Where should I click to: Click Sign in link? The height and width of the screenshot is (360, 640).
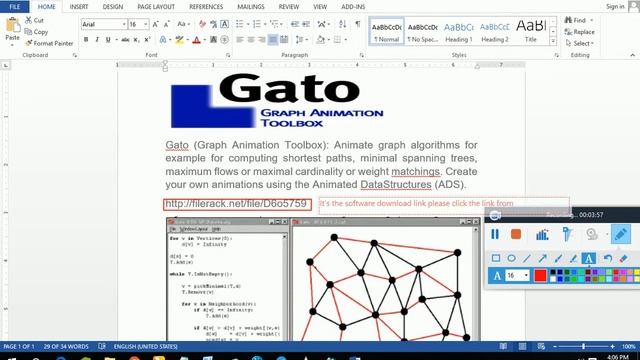pos(615,7)
